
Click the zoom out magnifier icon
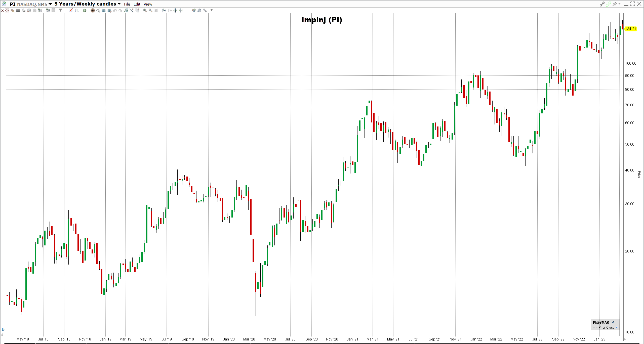click(x=150, y=10)
